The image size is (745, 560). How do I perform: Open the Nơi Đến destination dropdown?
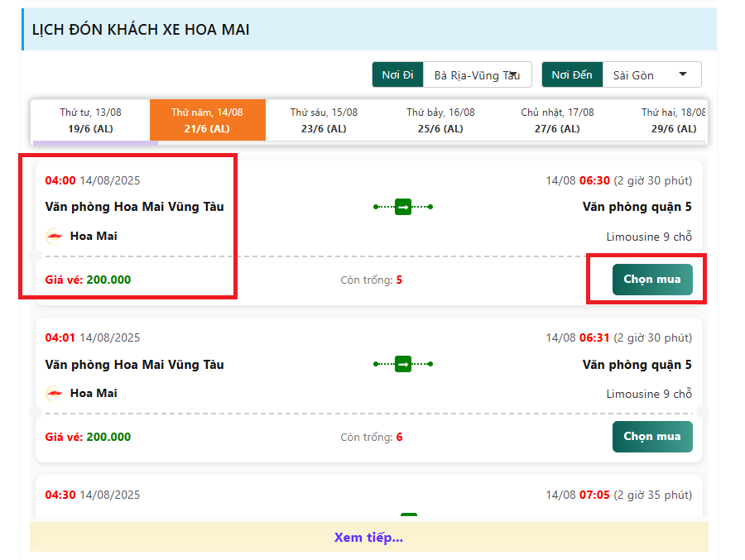tap(651, 75)
